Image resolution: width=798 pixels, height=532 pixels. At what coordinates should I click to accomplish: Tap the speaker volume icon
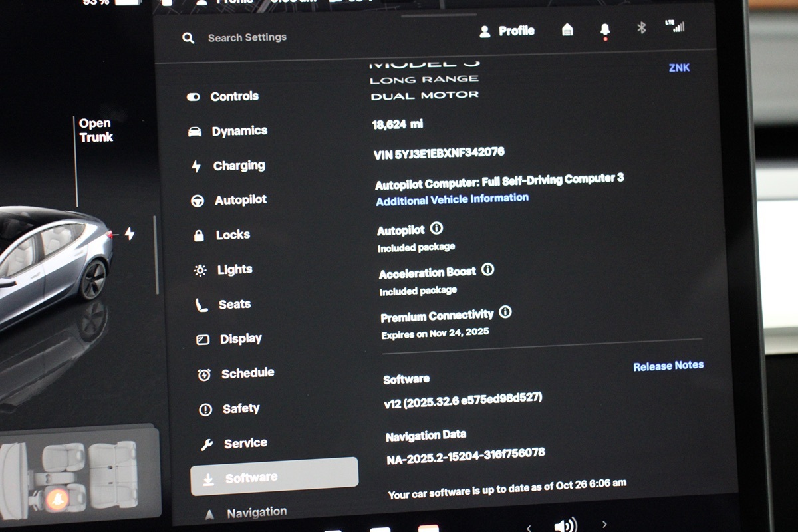(x=565, y=525)
